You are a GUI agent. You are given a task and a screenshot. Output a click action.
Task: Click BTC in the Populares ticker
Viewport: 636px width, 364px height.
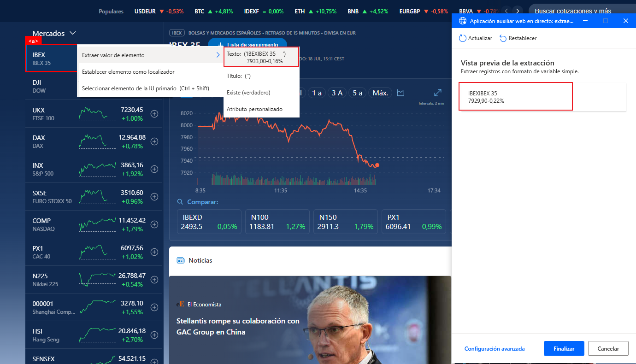214,11
